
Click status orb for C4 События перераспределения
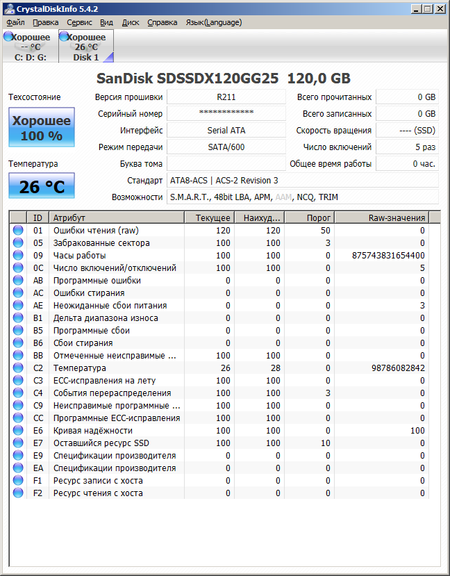click(18, 393)
